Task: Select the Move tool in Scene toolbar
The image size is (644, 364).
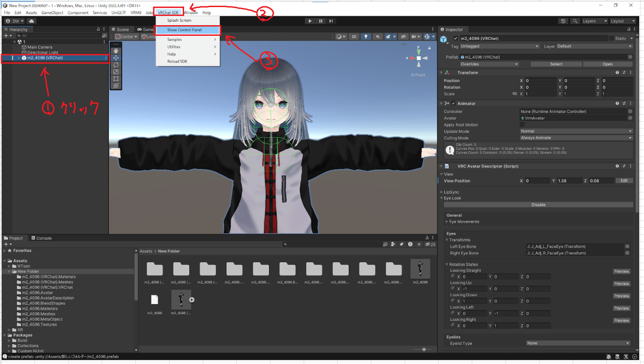Action: click(x=116, y=57)
